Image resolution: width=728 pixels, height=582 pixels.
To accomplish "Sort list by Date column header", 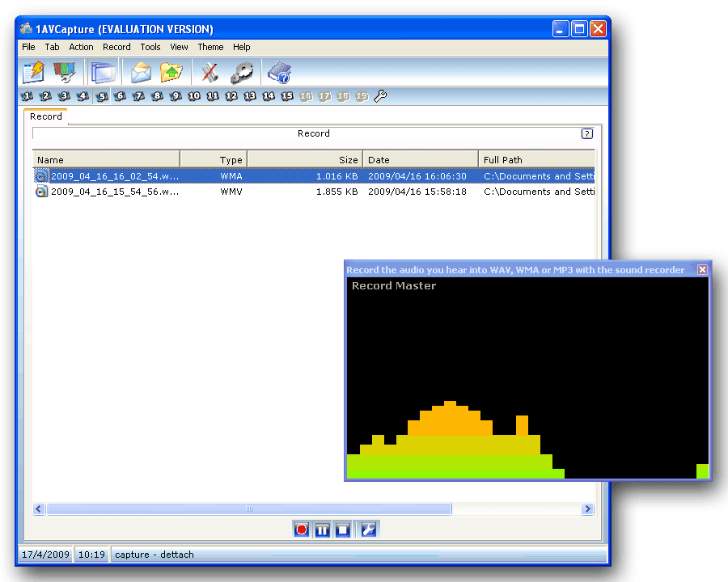I will click(x=421, y=160).
